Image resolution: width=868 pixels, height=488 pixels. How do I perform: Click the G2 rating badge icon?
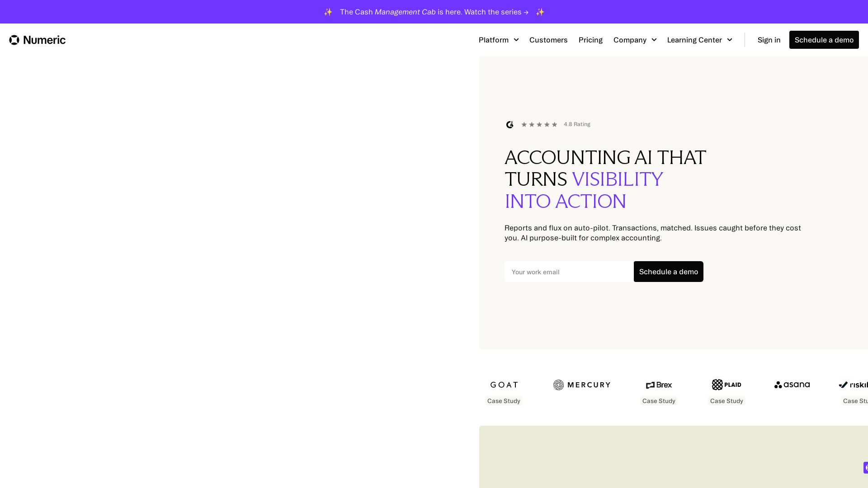(510, 125)
